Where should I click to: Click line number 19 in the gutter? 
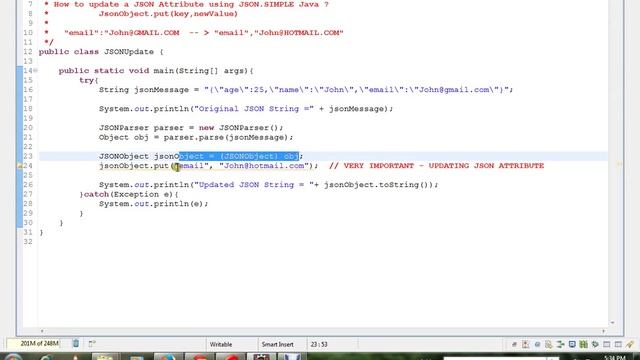click(x=28, y=118)
